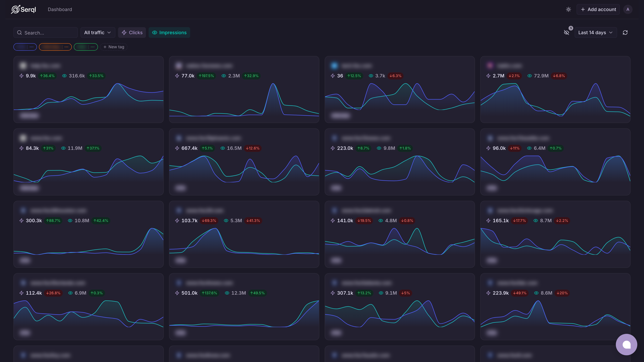
Task: Click the refresh data icon
Action: pos(625,33)
